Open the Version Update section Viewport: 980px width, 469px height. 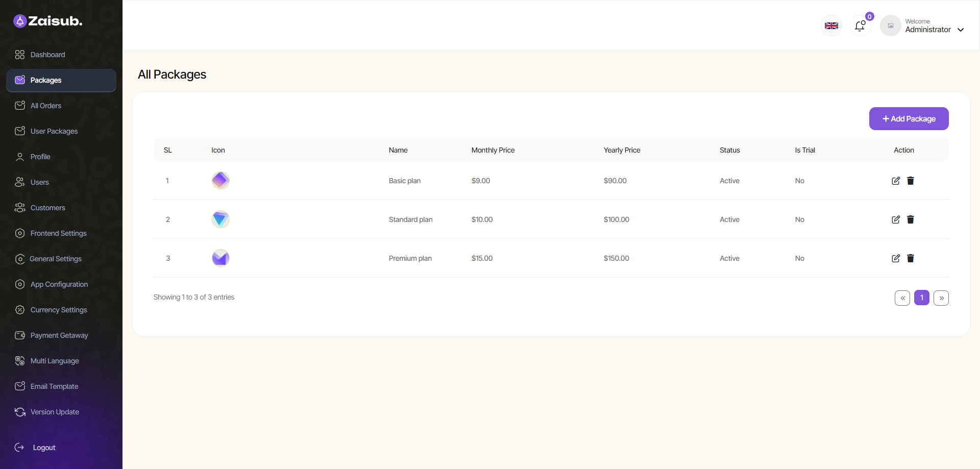[x=54, y=412]
